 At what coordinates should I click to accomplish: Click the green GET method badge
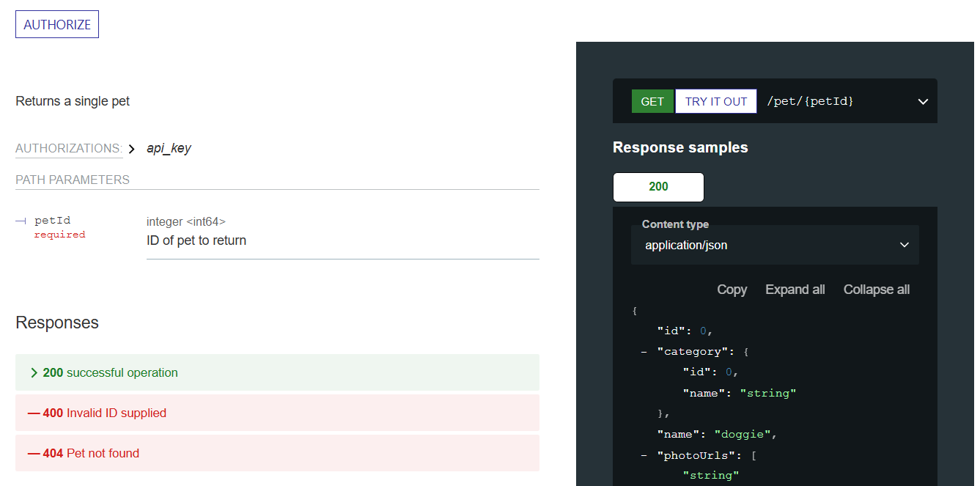click(652, 100)
